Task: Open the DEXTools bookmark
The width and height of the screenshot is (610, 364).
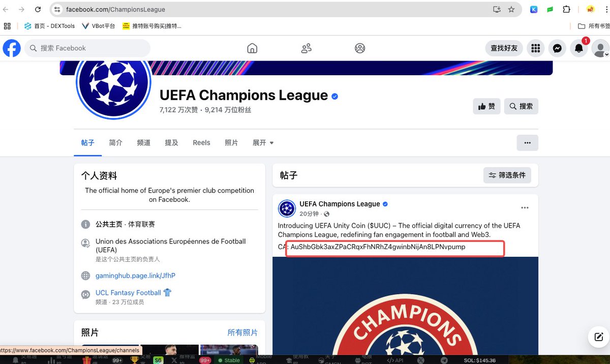Action: click(x=50, y=26)
